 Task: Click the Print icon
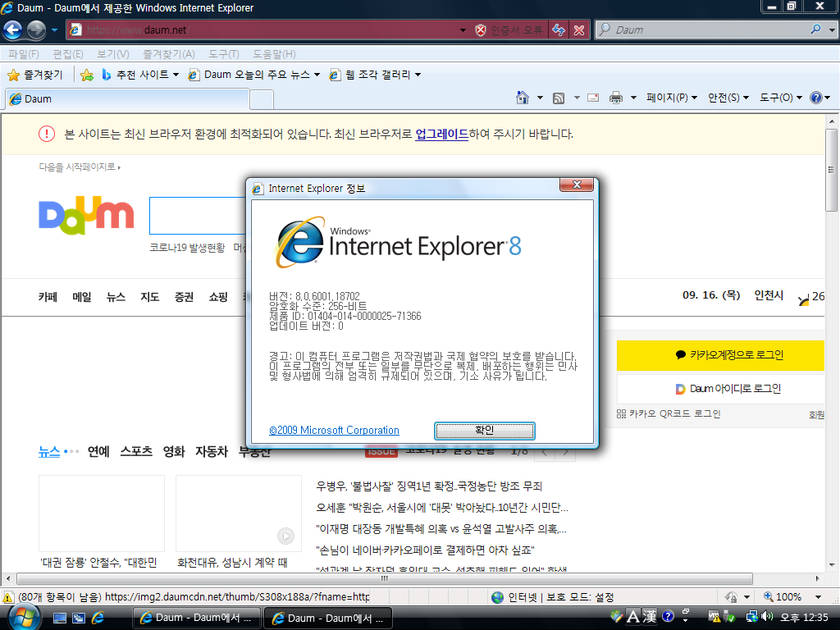tap(616, 98)
